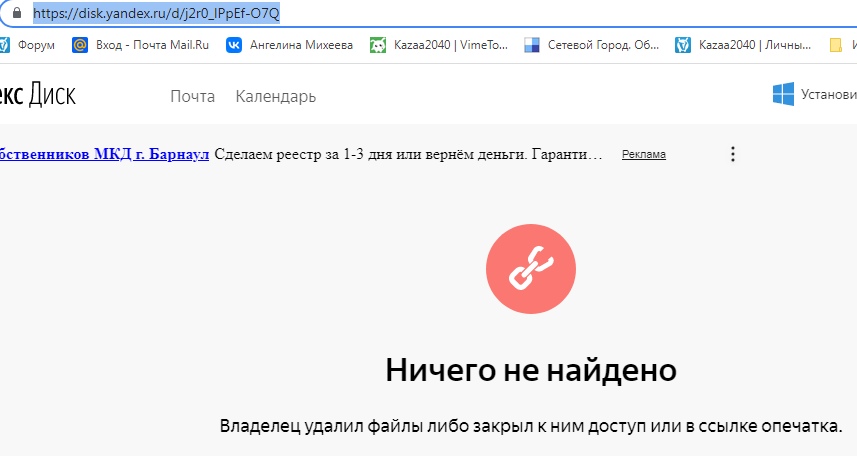Click text Владелец удалил файлы message
This screenshot has height=456, width=857.
[x=531, y=426]
